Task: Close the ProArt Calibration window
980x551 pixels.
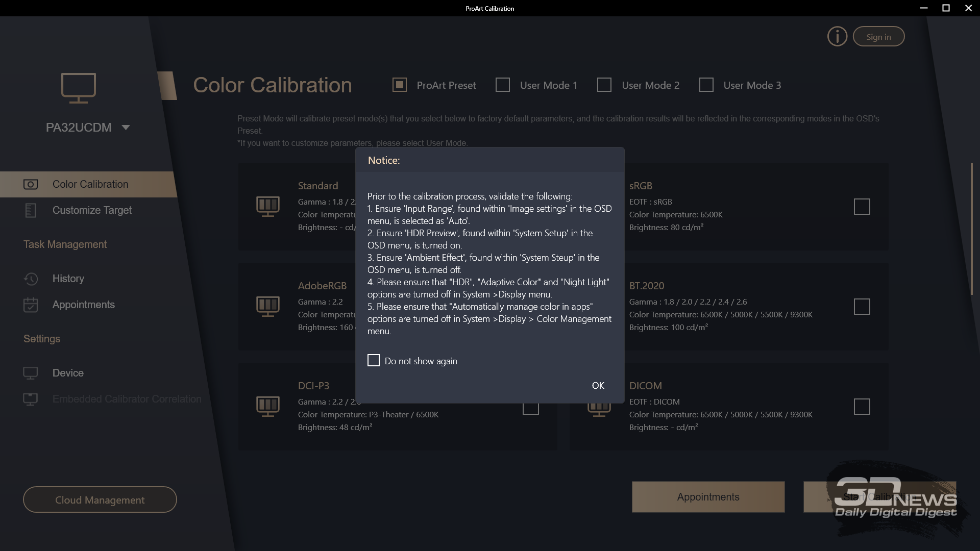Action: tap(968, 8)
